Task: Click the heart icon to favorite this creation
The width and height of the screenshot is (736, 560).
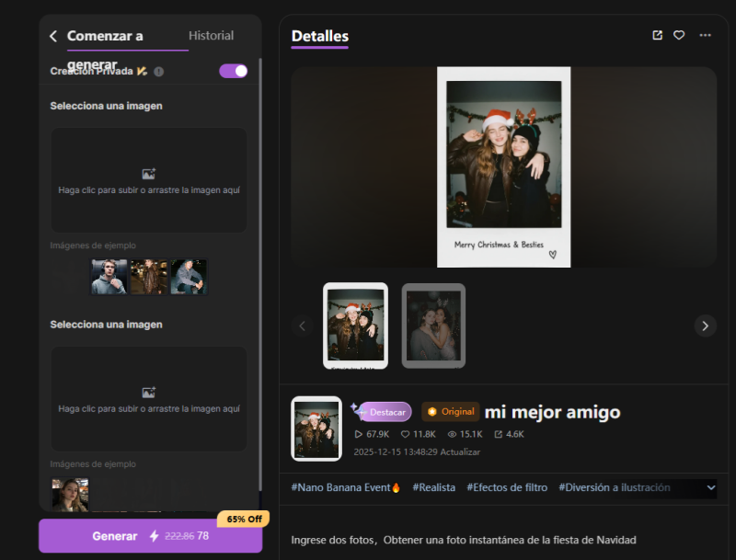Action: point(679,35)
